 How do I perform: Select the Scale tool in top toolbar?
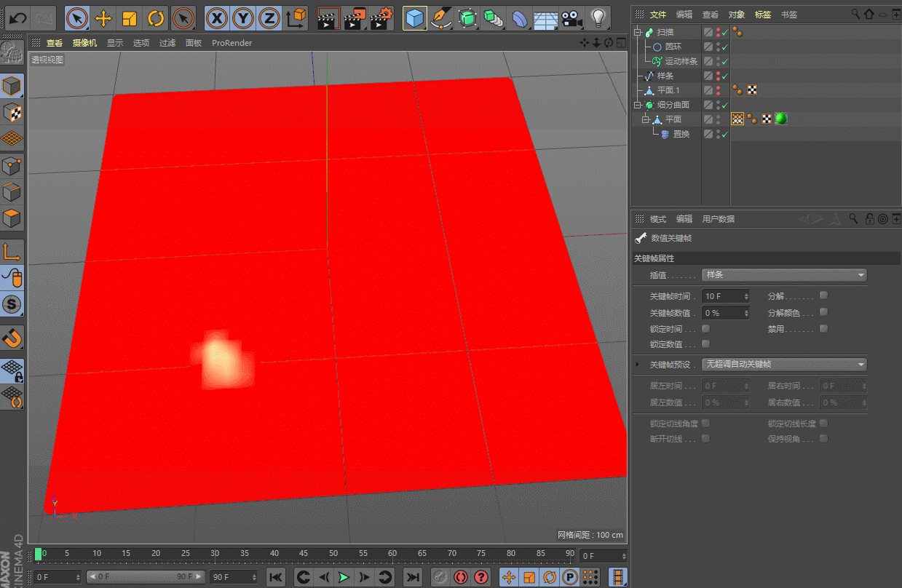130,17
